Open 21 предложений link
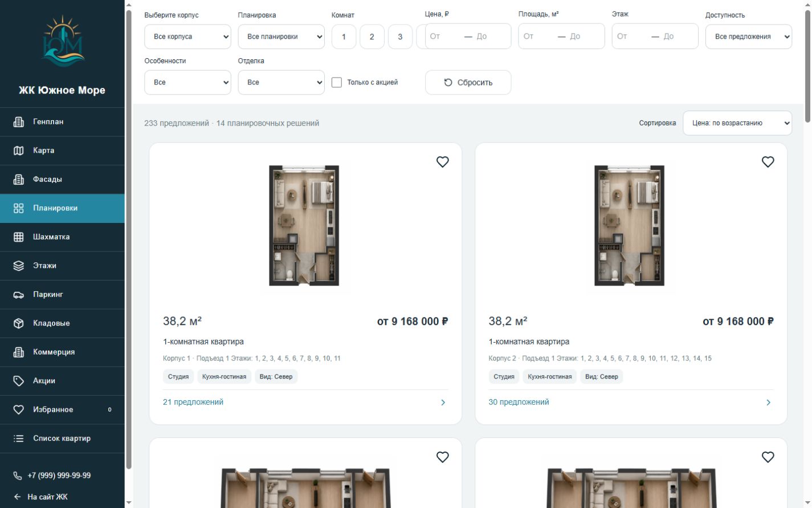The height and width of the screenshot is (508, 812). coord(193,402)
